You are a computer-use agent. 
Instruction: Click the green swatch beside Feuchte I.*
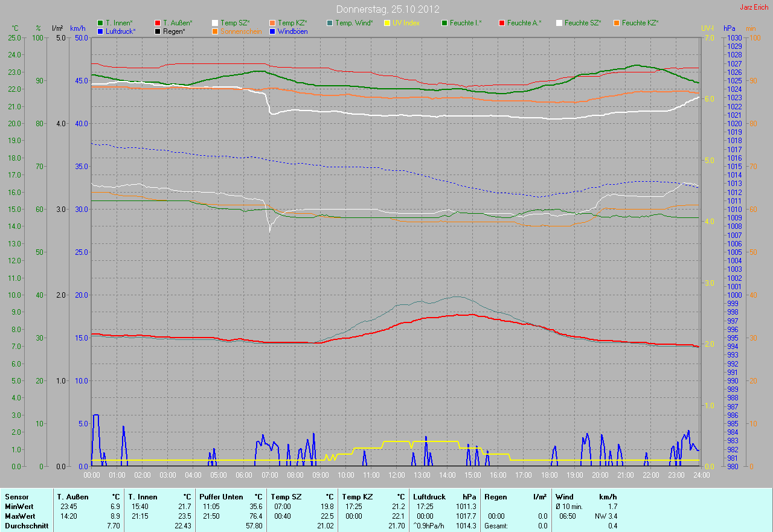tap(445, 23)
